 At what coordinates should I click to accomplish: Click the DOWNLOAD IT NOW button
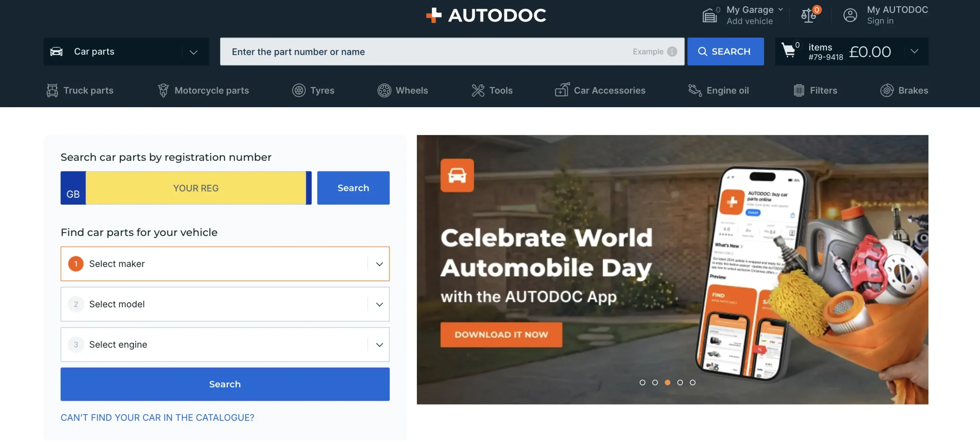(x=501, y=334)
